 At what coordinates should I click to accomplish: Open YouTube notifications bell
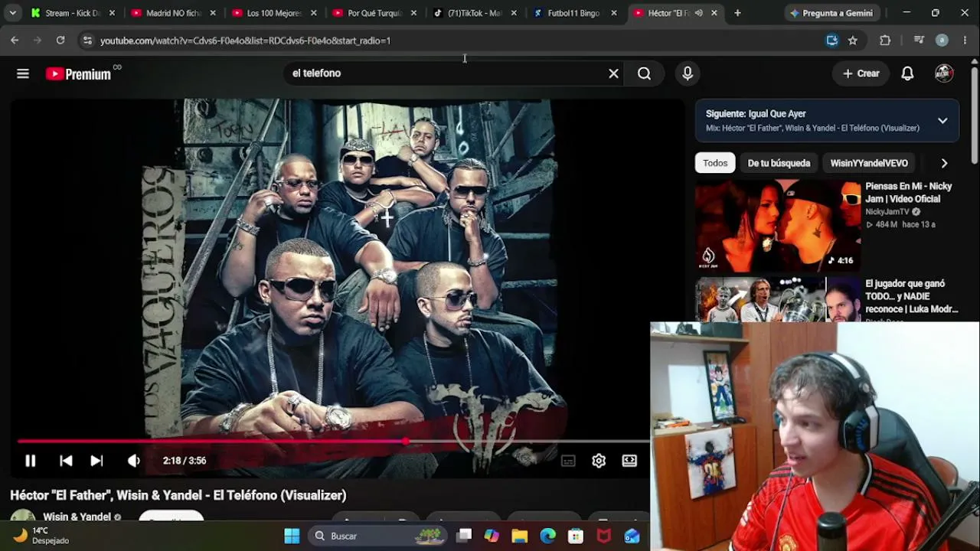point(907,73)
